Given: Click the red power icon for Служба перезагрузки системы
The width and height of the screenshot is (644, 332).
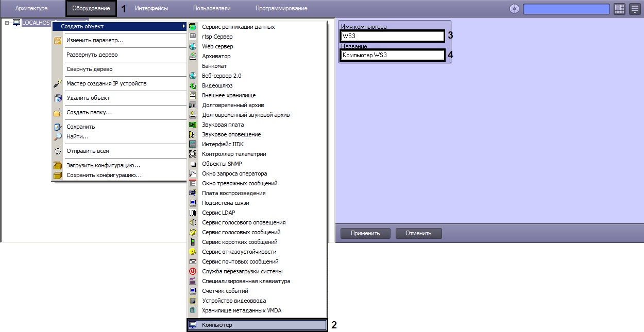Looking at the screenshot, I should pyautogui.click(x=193, y=271).
